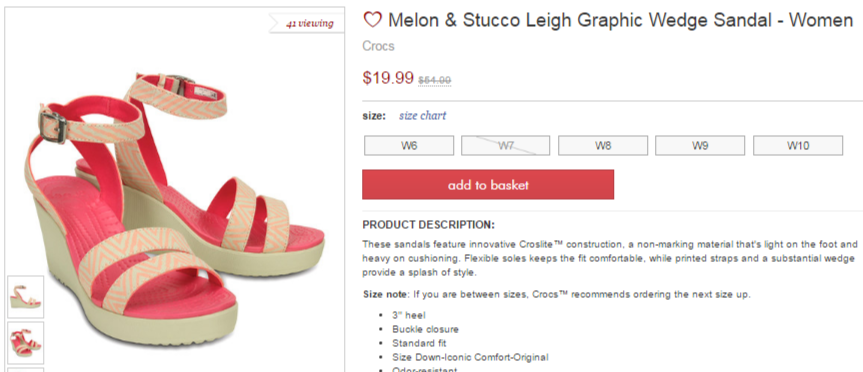Click the Buckle closure bullet item
The width and height of the screenshot is (863, 372).
point(425,330)
